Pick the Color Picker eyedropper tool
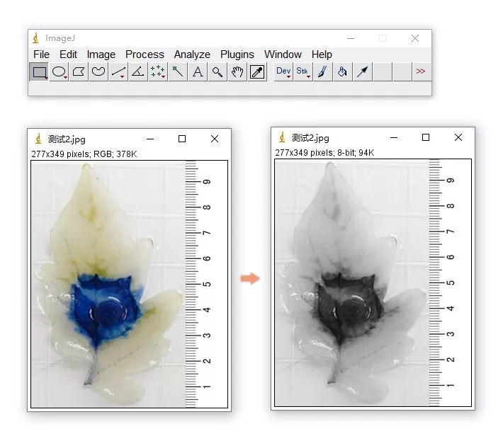 click(x=257, y=71)
